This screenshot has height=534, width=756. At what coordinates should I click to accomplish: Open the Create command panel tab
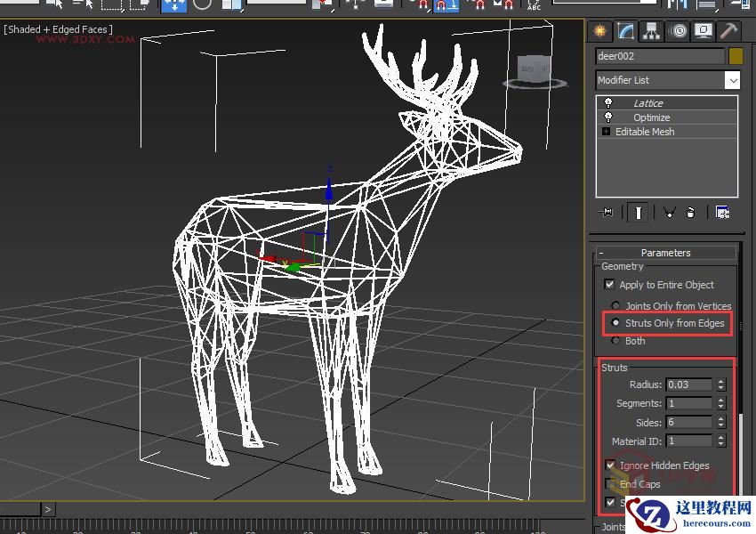coord(600,31)
